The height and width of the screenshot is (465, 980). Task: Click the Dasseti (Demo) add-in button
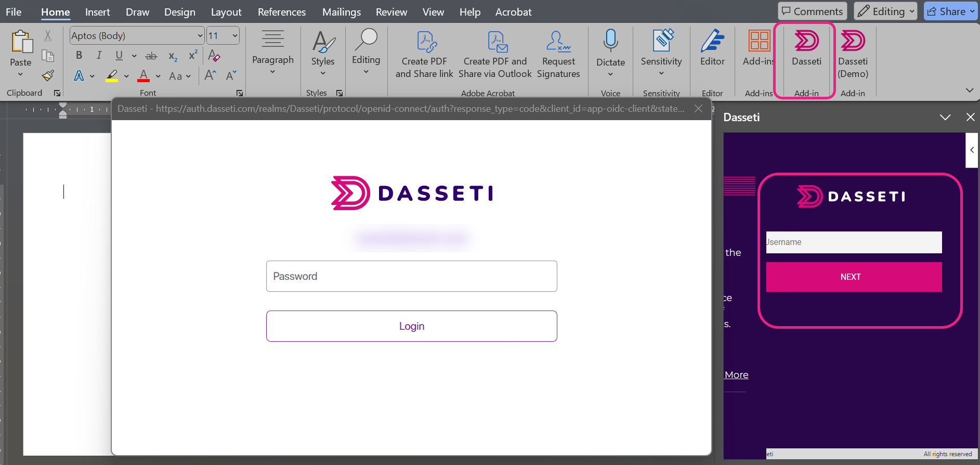click(x=853, y=54)
